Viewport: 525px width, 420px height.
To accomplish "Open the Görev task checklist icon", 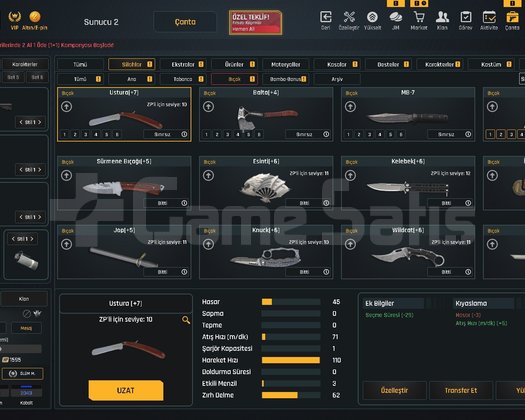I will coord(465,17).
